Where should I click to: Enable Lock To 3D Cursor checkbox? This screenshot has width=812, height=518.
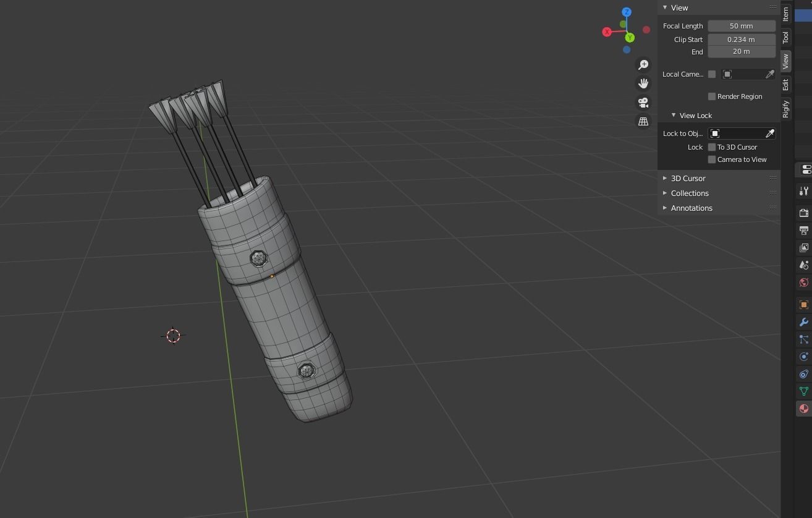(x=712, y=147)
